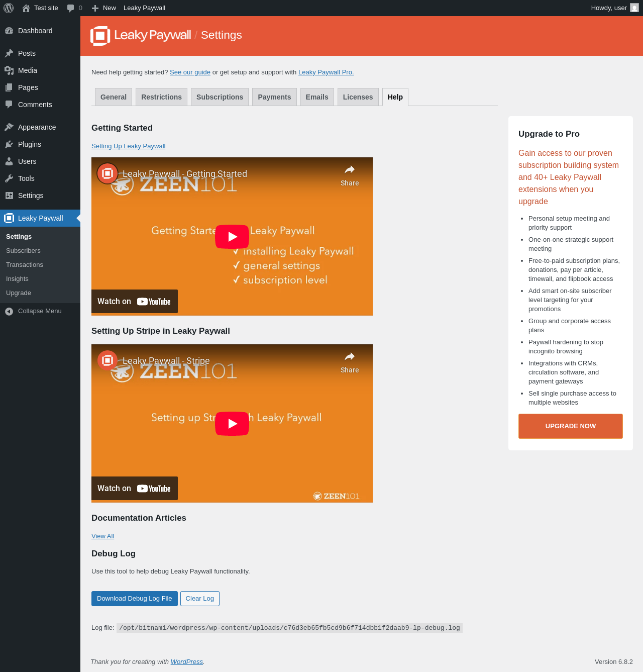Click the Clear Log button
The height and width of the screenshot is (672, 643).
200,599
